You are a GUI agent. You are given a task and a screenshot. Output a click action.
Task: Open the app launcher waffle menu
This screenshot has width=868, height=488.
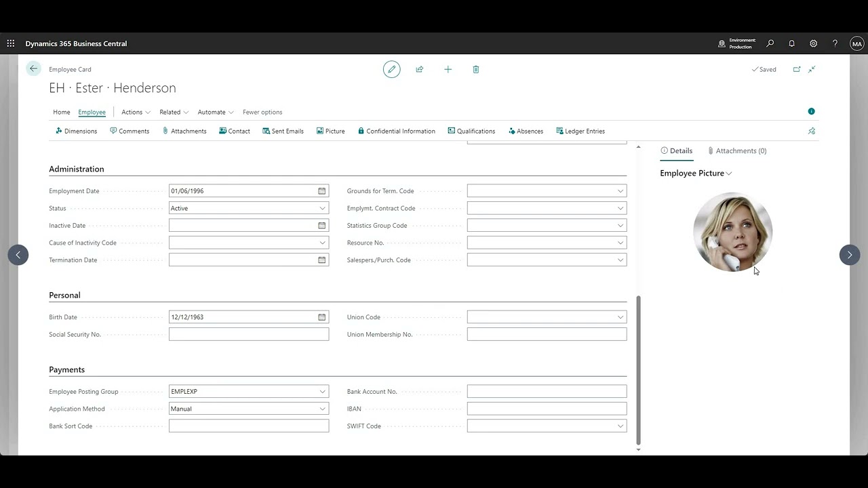[x=11, y=43]
